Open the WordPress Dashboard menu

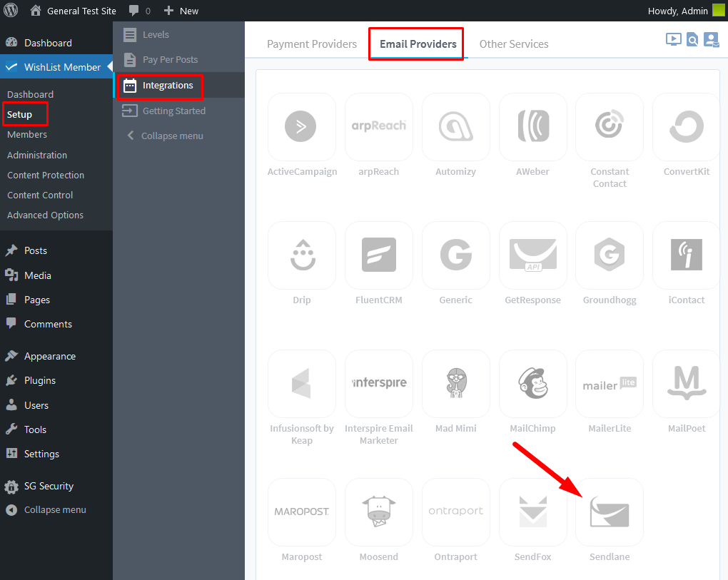coord(56,43)
